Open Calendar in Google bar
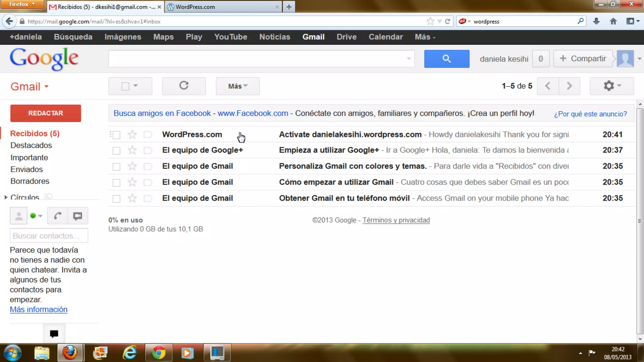The image size is (644, 362). [386, 37]
